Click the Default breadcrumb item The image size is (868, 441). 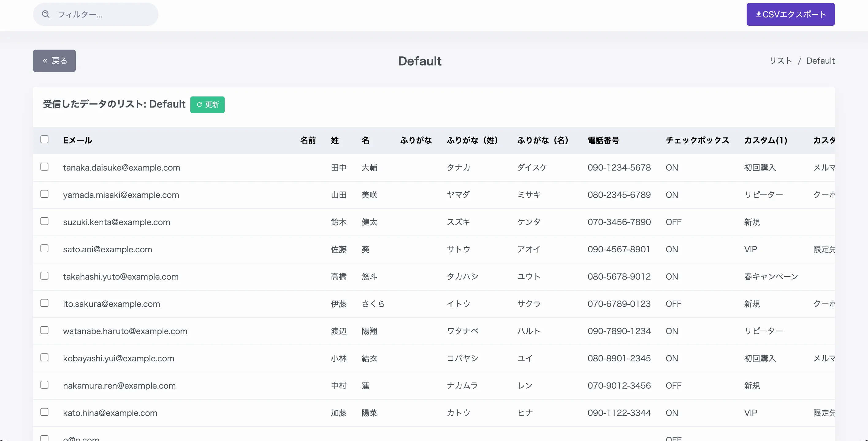tap(820, 61)
